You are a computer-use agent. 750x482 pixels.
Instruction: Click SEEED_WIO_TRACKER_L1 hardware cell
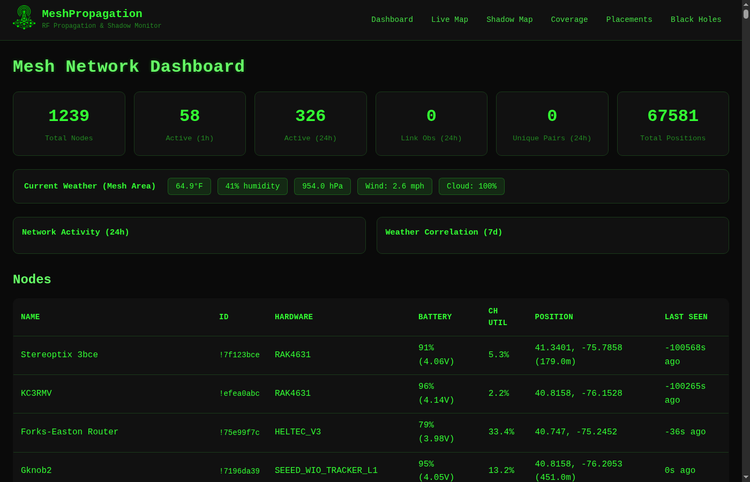(x=326, y=471)
